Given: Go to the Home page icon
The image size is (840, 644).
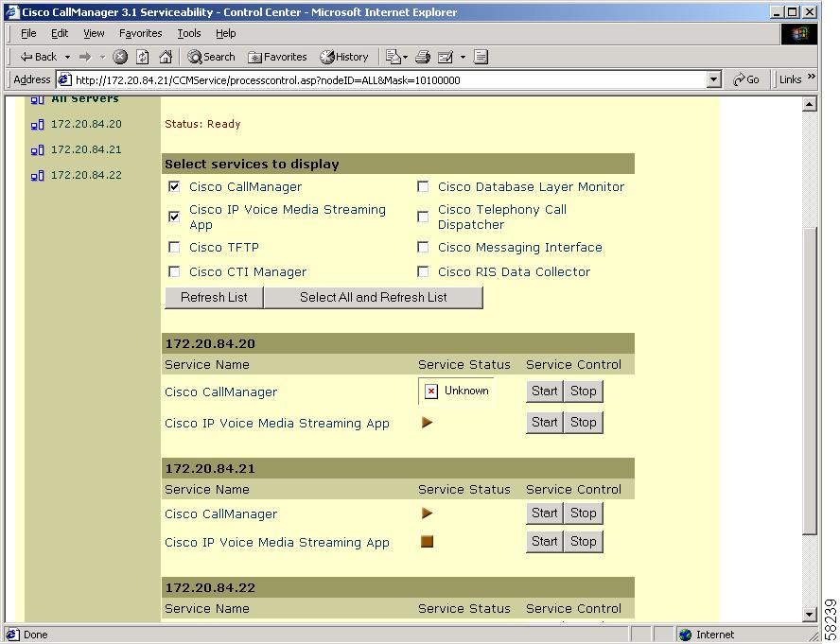Looking at the screenshot, I should click(166, 57).
